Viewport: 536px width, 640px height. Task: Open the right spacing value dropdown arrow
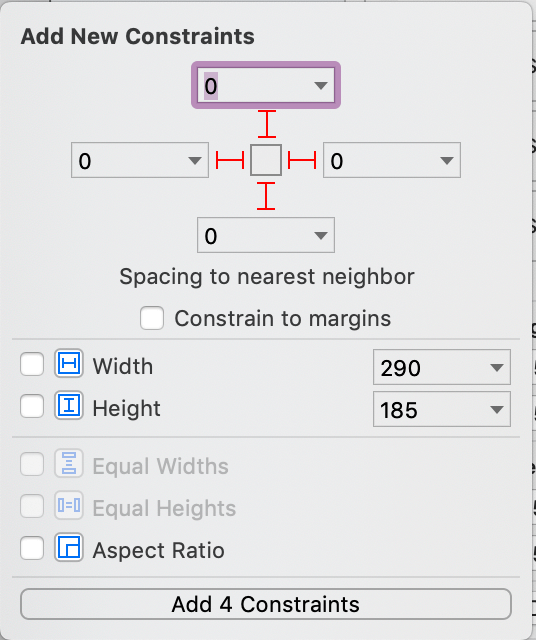[447, 160]
